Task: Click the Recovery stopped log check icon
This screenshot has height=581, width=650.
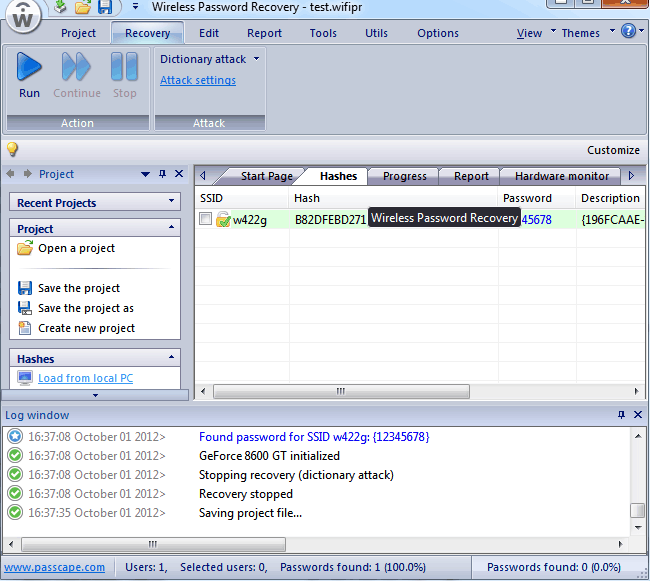Action: click(15, 494)
